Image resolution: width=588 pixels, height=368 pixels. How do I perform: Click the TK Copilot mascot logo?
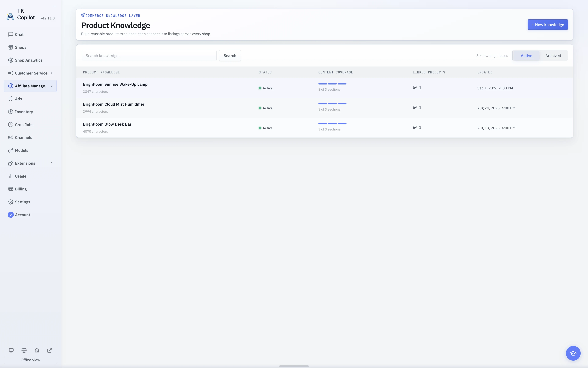(10, 17)
